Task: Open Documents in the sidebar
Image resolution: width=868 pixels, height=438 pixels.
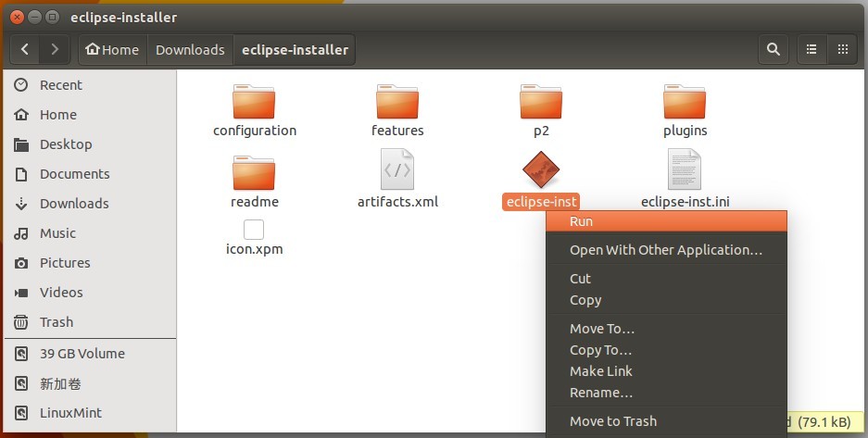Action: click(x=90, y=174)
